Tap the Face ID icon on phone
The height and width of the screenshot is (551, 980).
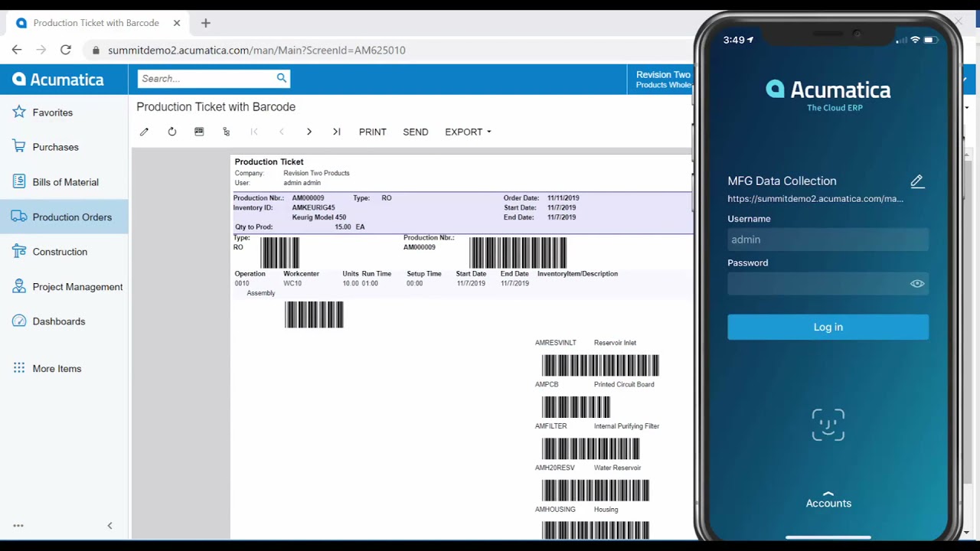(828, 425)
